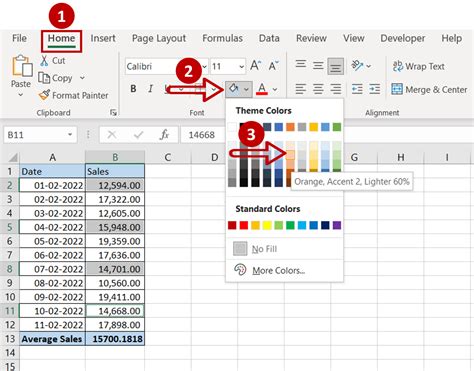Screen dimensions: 474x371
Task: Switch to the Insert tab
Action: point(103,38)
